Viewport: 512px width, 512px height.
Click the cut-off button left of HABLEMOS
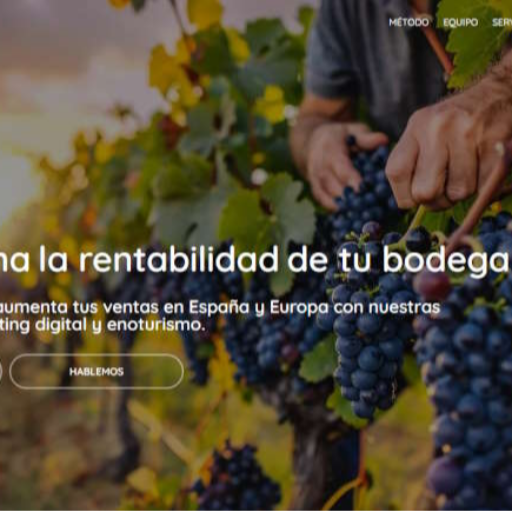[x=1, y=371]
